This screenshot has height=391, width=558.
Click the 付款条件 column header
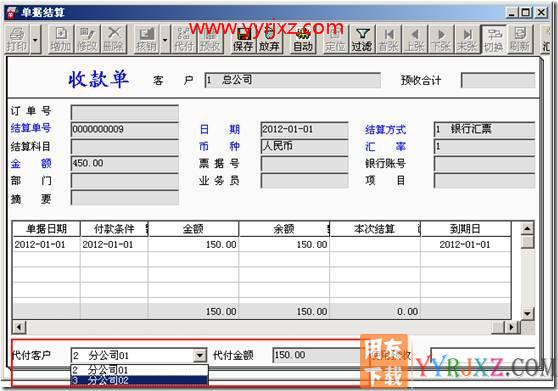tap(114, 229)
